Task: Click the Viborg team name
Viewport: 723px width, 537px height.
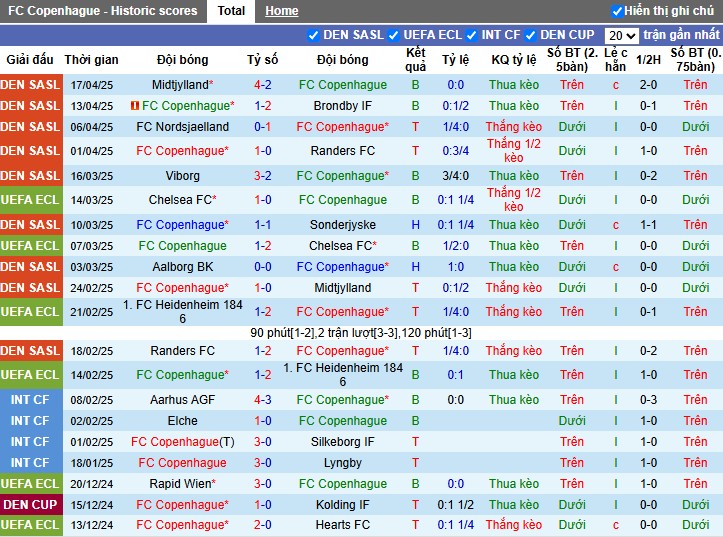Action: click(x=183, y=176)
